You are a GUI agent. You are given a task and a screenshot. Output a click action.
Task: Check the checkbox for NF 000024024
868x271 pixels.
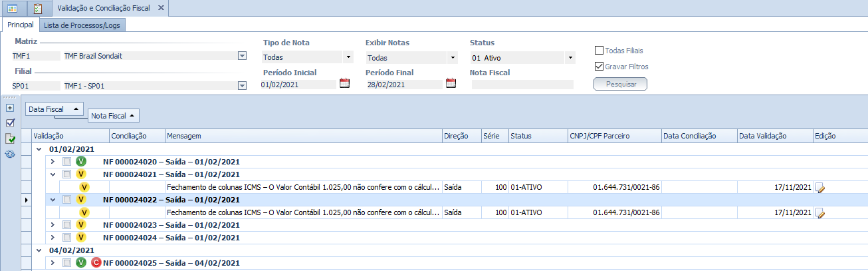pos(66,238)
